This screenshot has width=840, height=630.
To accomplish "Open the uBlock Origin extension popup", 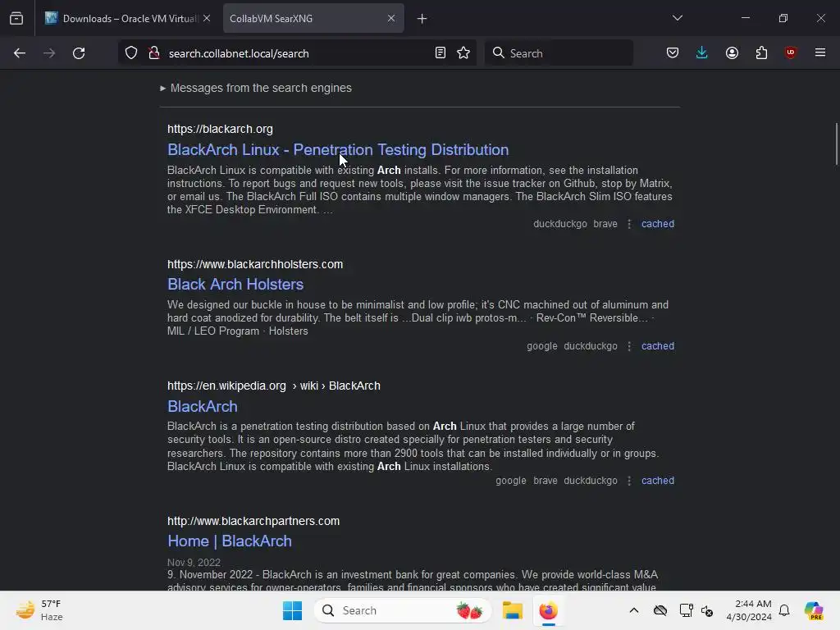I will point(790,53).
